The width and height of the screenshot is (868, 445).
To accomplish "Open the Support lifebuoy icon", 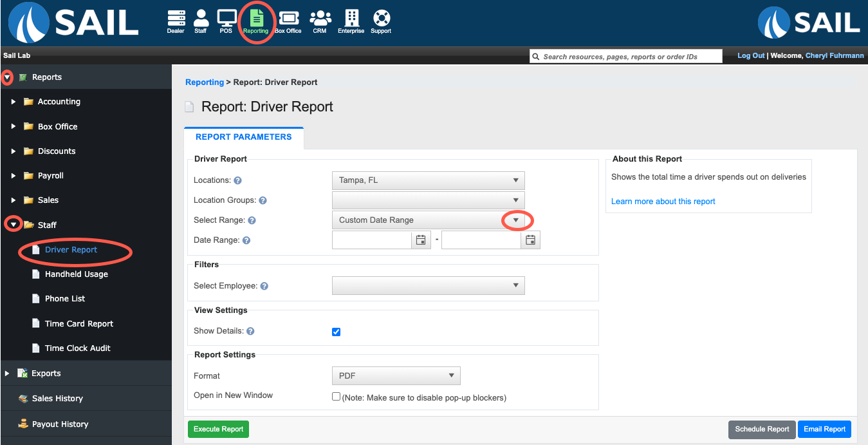I will (x=381, y=21).
